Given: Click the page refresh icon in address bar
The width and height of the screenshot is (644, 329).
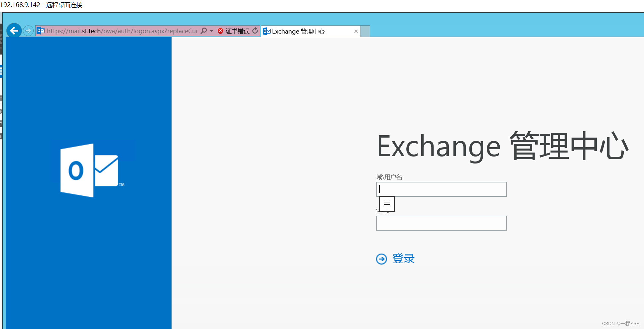Looking at the screenshot, I should 255,31.
